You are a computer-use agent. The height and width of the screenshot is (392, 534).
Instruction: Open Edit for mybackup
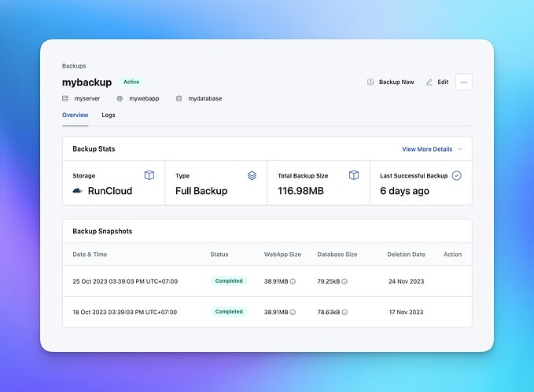(x=437, y=82)
